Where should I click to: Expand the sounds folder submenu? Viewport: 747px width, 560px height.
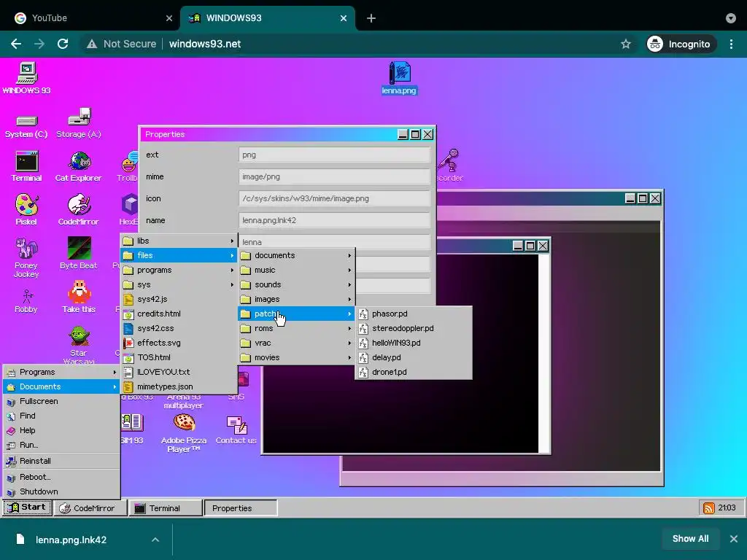tap(296, 285)
